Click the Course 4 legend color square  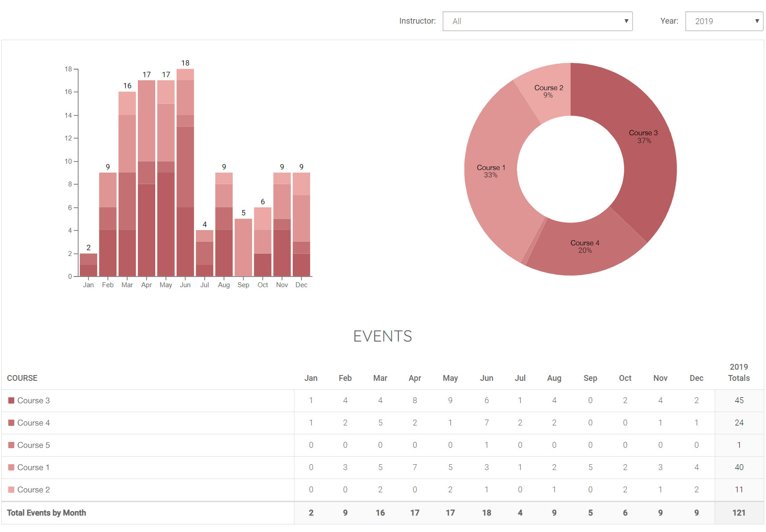click(x=12, y=423)
